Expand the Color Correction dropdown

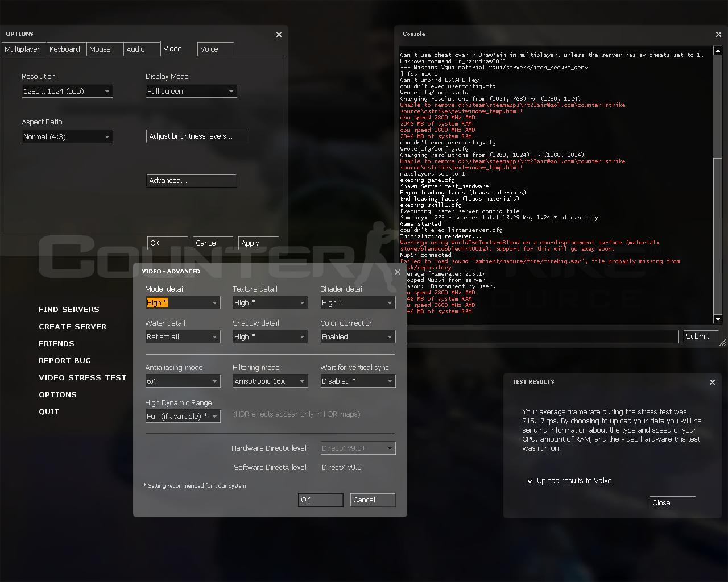[358, 336]
